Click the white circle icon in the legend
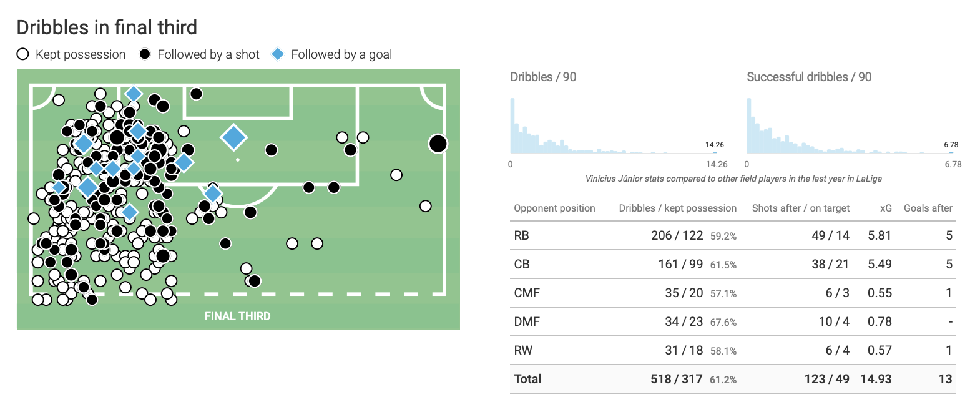 pos(23,54)
